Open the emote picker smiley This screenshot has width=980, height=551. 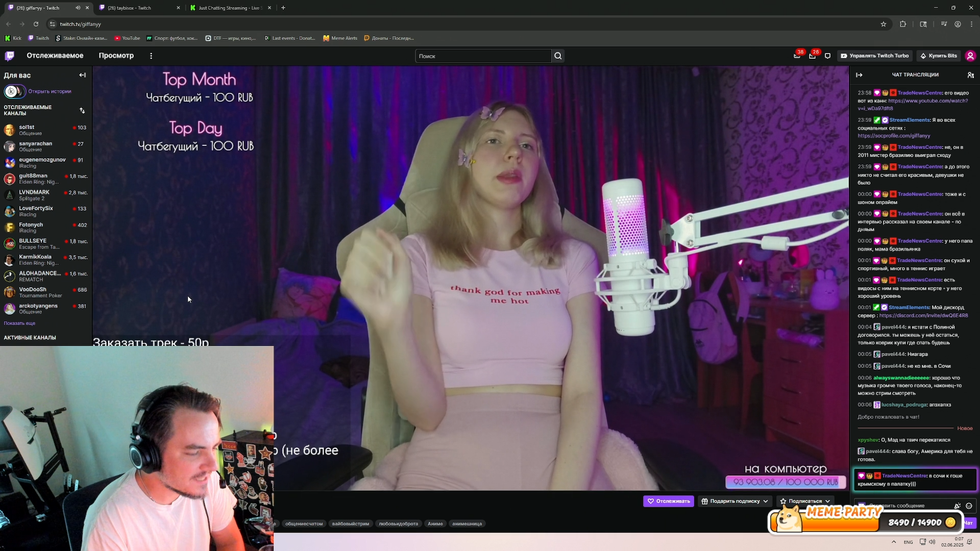(969, 506)
